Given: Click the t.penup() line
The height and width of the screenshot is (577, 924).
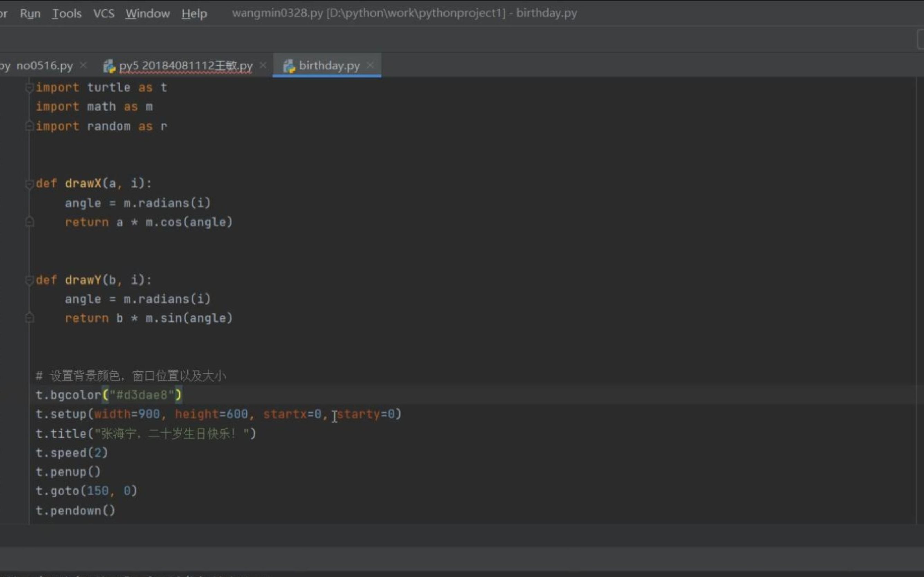Looking at the screenshot, I should tap(68, 472).
